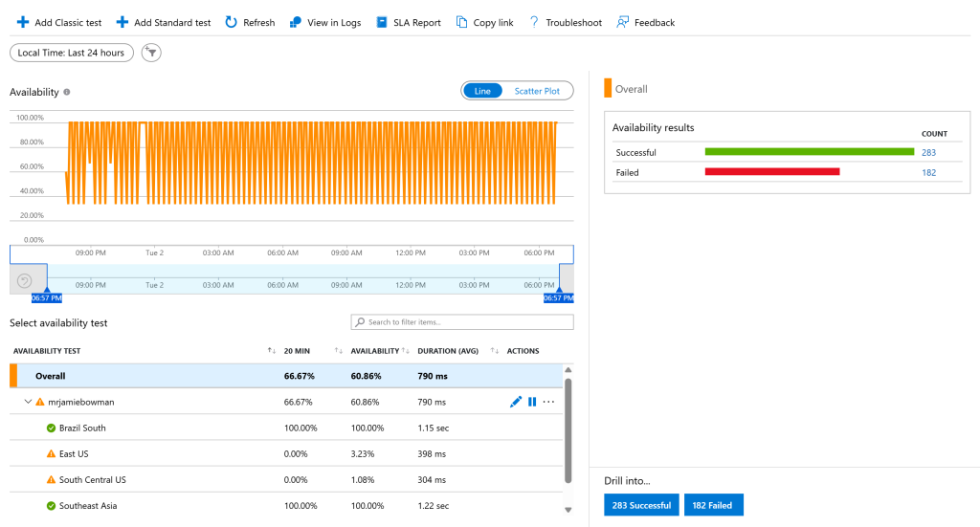980x527 pixels.
Task: Click the 182 Failed drill-in button
Action: 712,505
